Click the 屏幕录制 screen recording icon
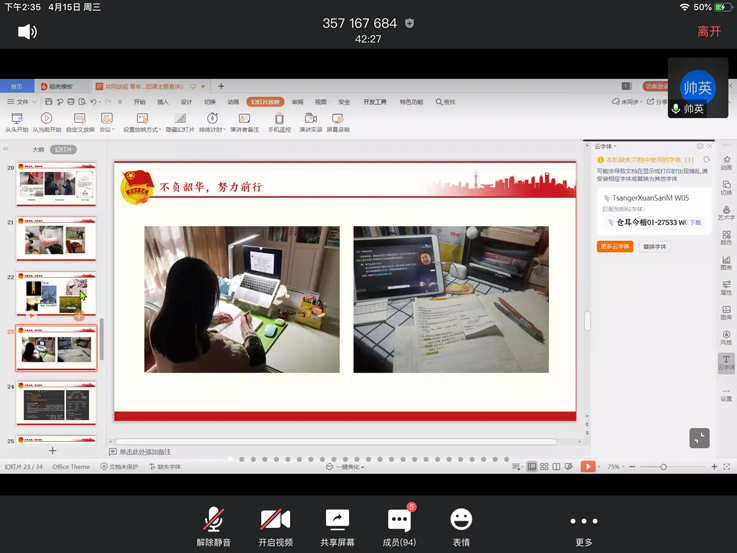This screenshot has height=553, width=737. [x=338, y=121]
